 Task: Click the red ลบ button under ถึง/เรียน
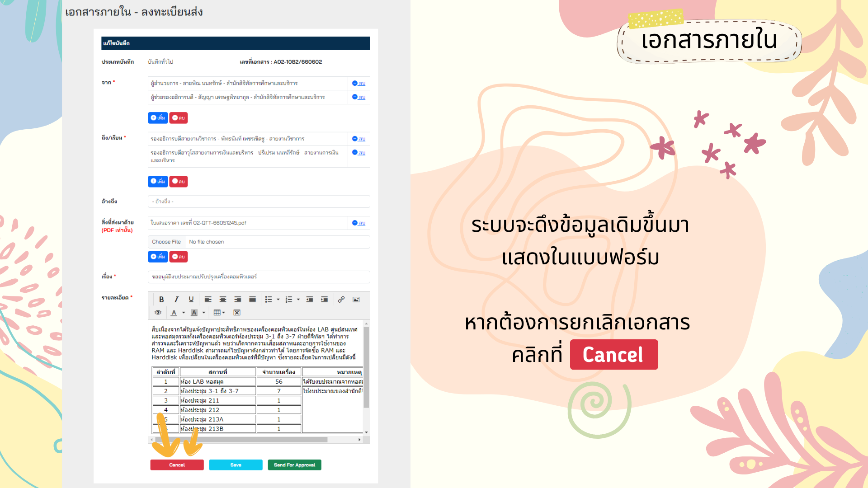179,182
